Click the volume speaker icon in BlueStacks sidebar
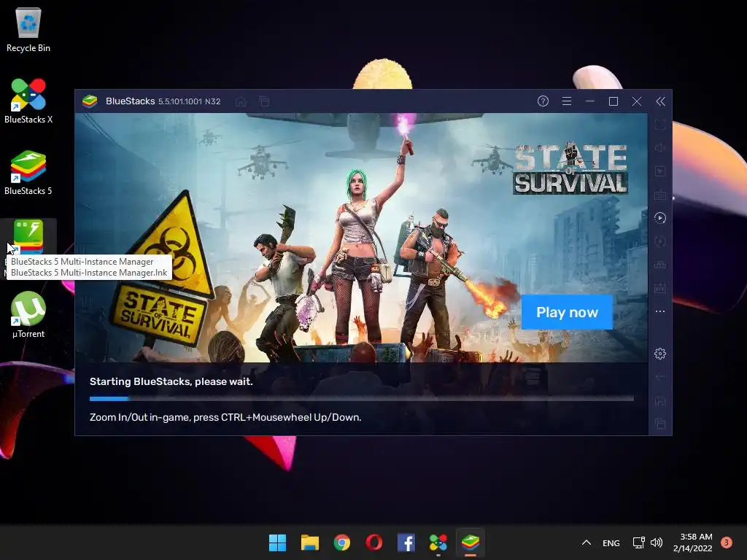This screenshot has width=747, height=560. [659, 148]
